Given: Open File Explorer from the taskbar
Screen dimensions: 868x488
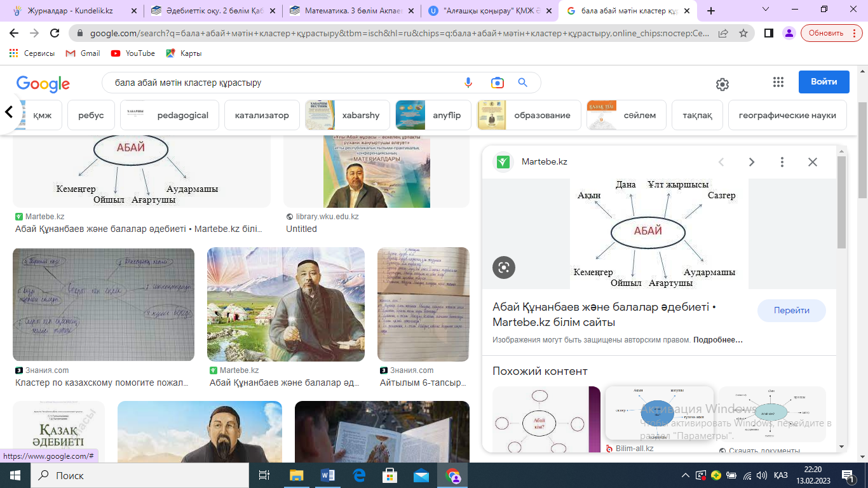Looking at the screenshot, I should (x=297, y=475).
